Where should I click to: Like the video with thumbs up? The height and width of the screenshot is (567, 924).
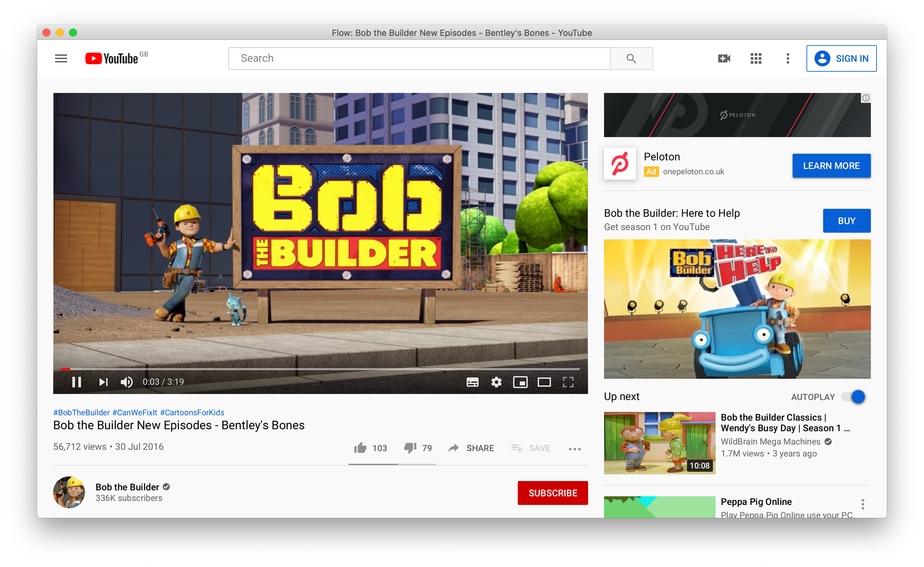tap(360, 448)
